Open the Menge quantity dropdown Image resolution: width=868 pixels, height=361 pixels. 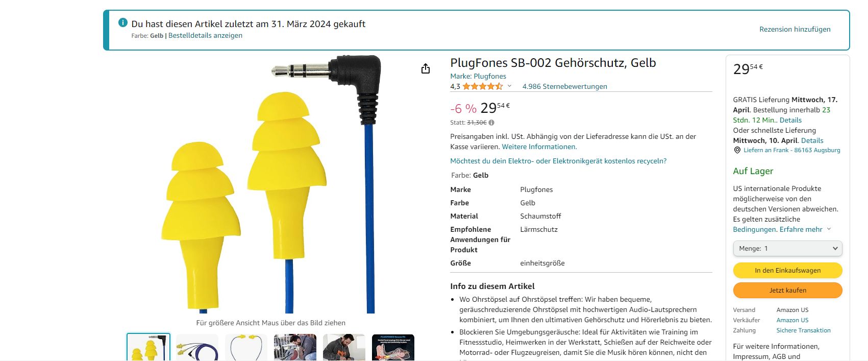coord(787,248)
